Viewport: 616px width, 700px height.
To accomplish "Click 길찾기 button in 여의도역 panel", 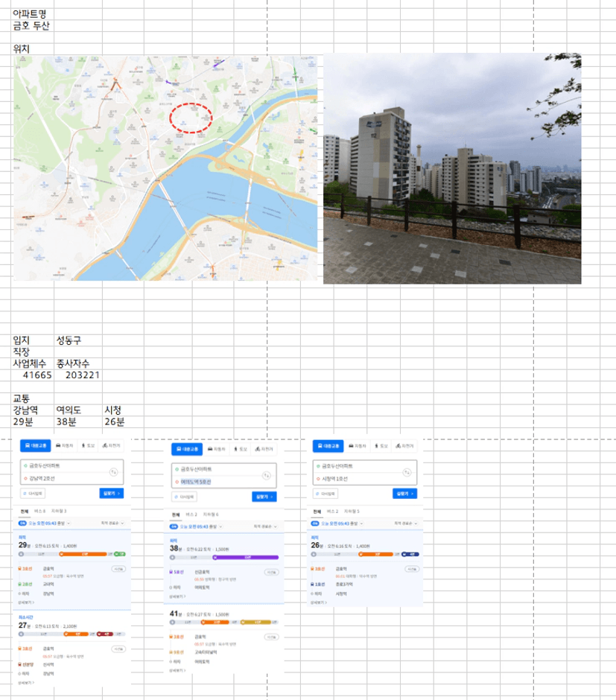I will [x=264, y=497].
